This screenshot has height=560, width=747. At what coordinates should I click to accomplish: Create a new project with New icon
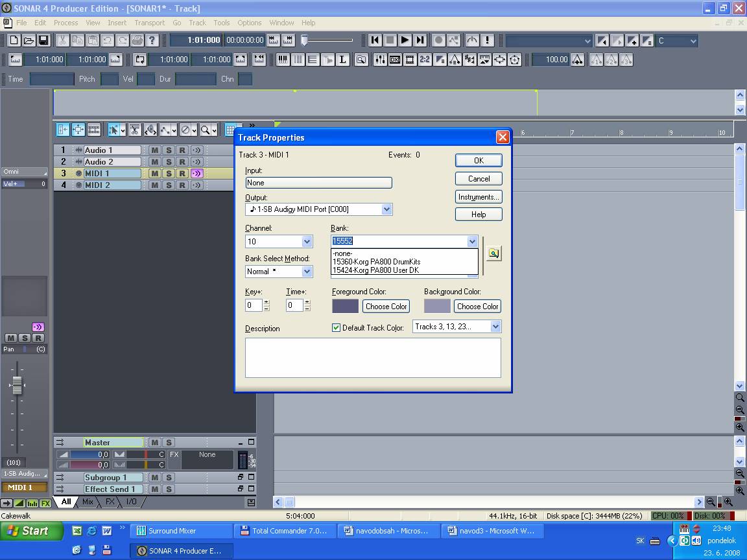(x=14, y=40)
